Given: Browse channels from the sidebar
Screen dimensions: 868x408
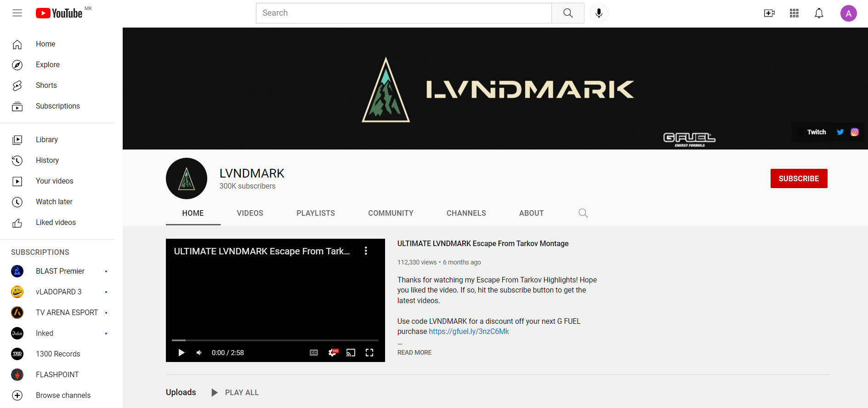Looking at the screenshot, I should 57,396.
